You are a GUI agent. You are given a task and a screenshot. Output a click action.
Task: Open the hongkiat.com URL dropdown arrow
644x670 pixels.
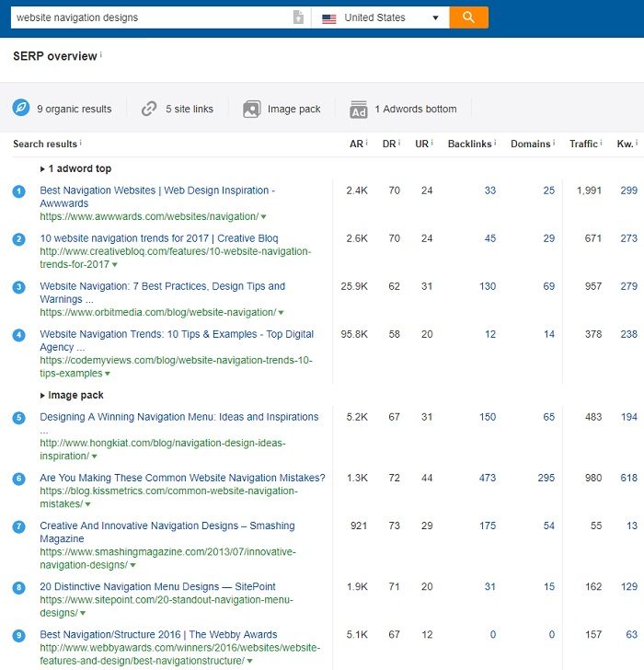coord(95,456)
